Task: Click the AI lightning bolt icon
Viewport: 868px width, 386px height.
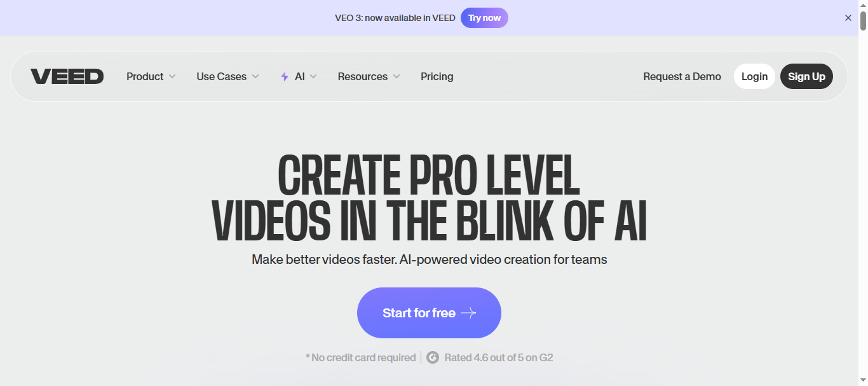Action: click(x=285, y=76)
